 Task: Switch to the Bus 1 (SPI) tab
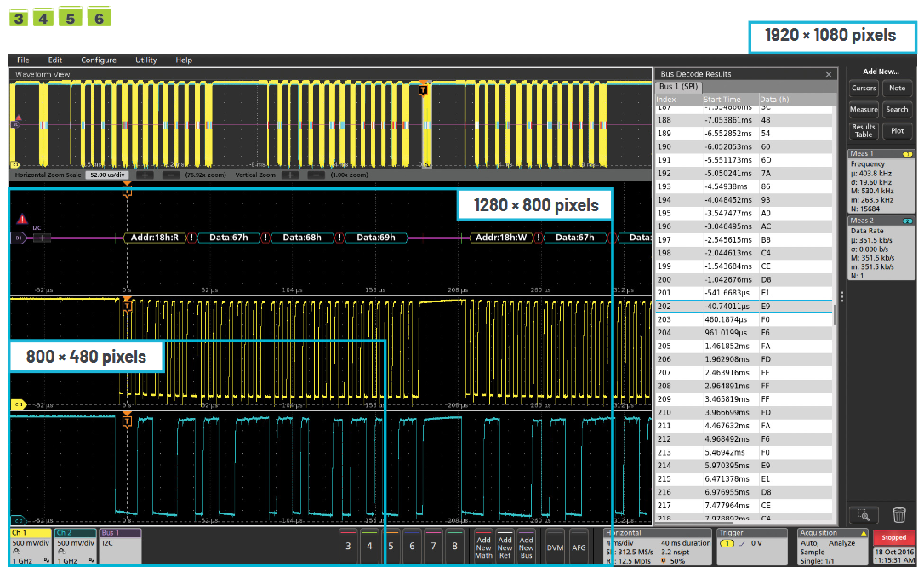tap(681, 85)
